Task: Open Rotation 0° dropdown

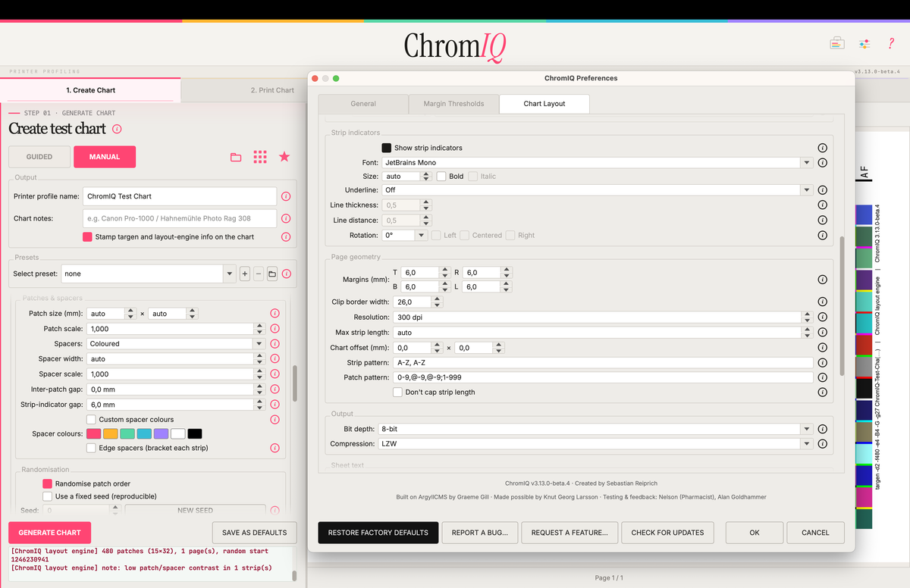Action: 405,236
